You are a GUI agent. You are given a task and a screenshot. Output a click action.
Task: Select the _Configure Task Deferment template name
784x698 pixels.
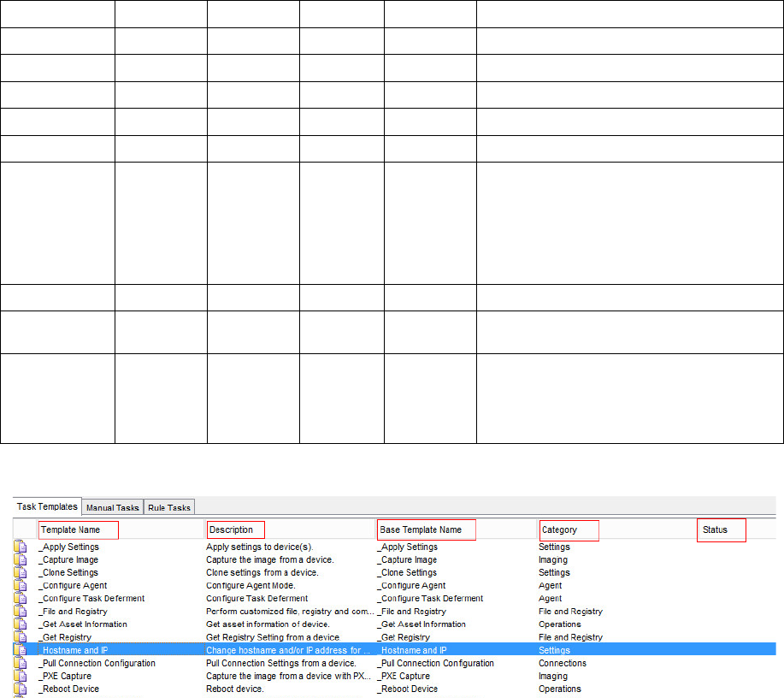91,599
